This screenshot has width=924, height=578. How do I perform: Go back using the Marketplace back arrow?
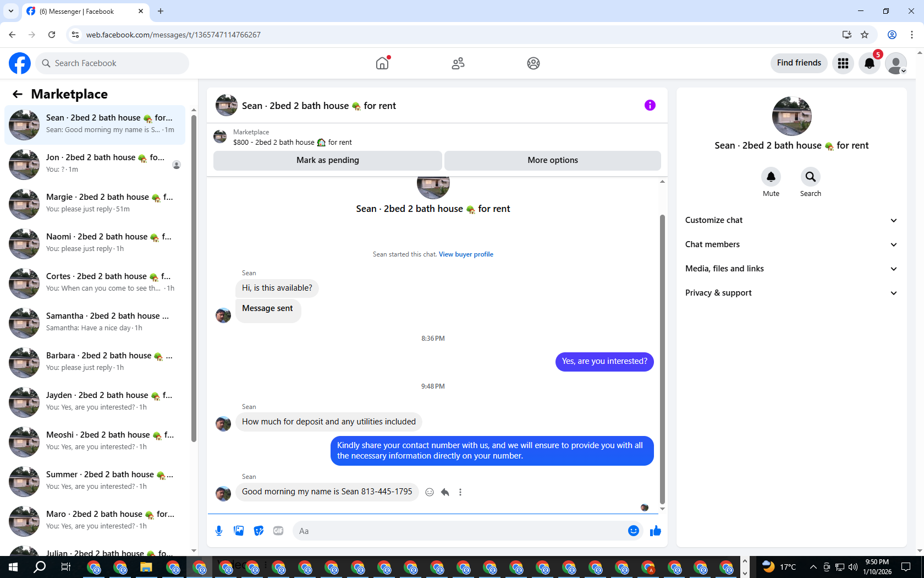(x=18, y=94)
